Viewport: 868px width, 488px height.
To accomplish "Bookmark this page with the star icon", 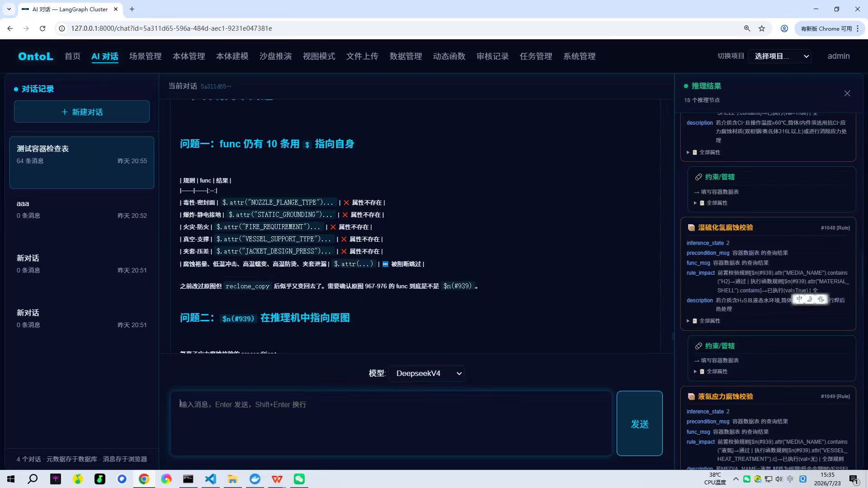I will tap(762, 28).
